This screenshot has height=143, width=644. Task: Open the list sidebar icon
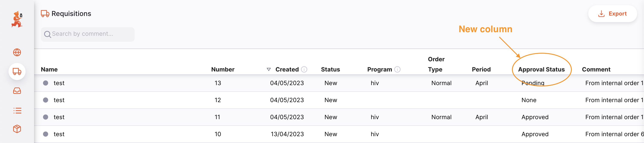coord(17,110)
